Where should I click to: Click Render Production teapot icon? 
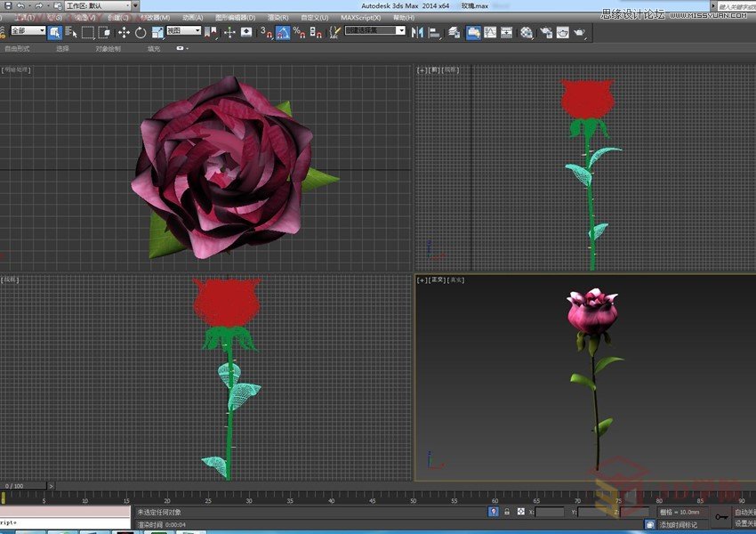[579, 33]
